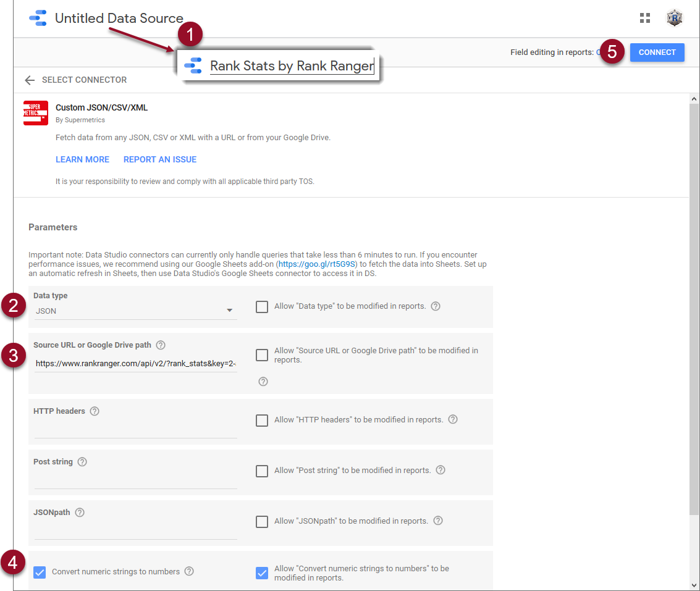Click the REPORT AN ISSUE link
This screenshot has width=700, height=591.
coord(160,159)
